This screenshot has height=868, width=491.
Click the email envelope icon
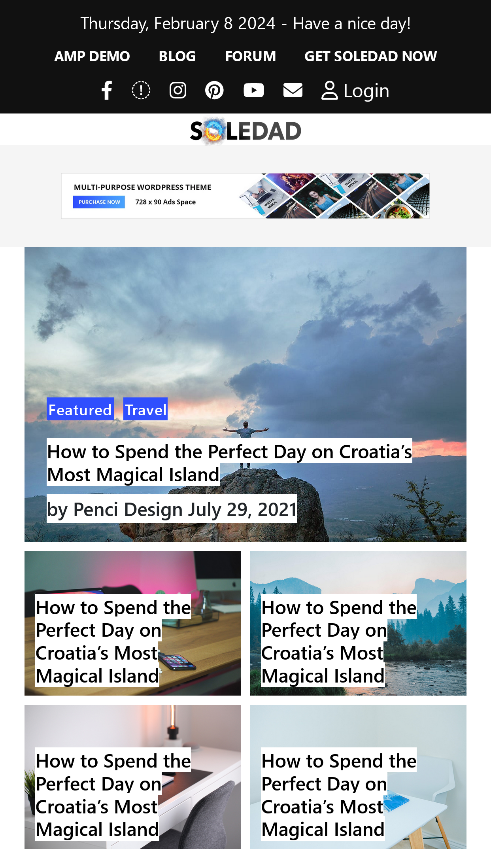pyautogui.click(x=293, y=90)
